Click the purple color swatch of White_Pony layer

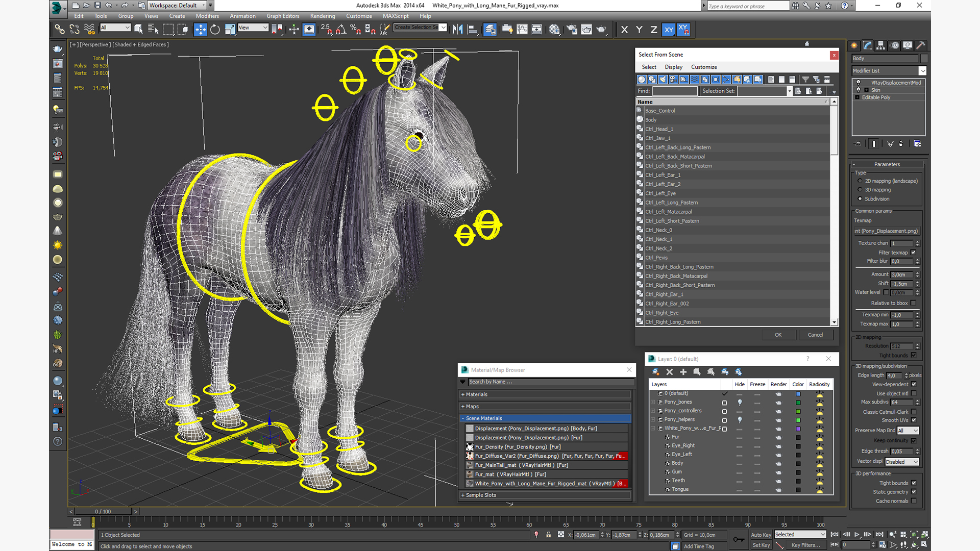(798, 429)
